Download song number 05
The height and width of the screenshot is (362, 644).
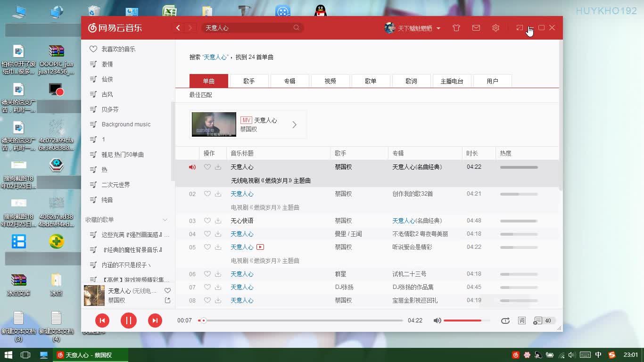[x=218, y=247]
